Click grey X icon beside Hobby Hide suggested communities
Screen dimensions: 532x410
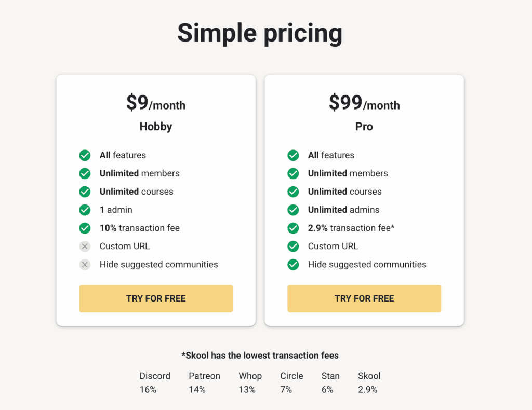85,265
